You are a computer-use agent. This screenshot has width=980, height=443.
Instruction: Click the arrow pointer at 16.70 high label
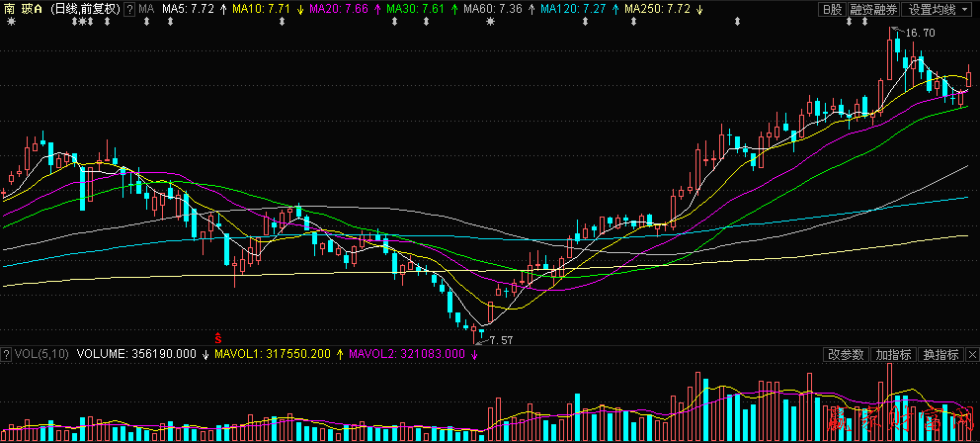(897, 32)
